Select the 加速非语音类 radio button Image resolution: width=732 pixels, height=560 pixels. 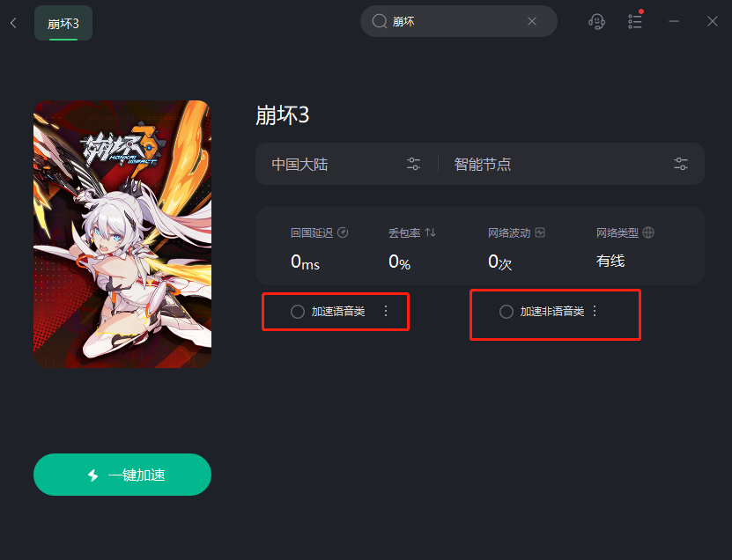[x=506, y=312]
